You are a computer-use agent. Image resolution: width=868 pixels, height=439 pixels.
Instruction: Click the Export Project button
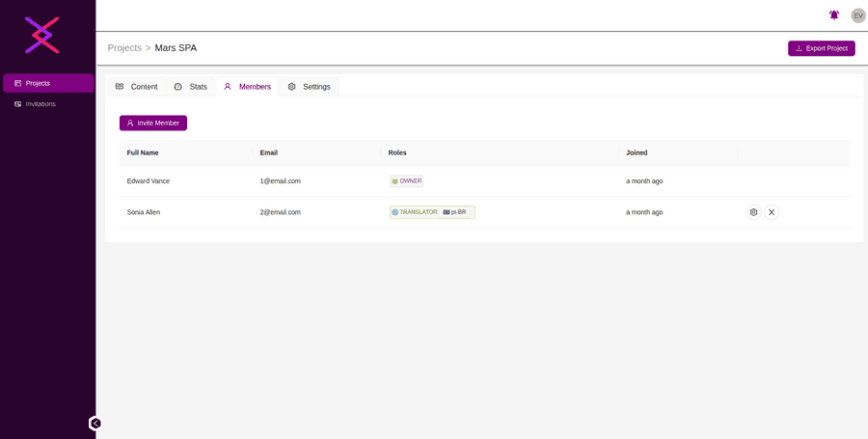coord(821,48)
